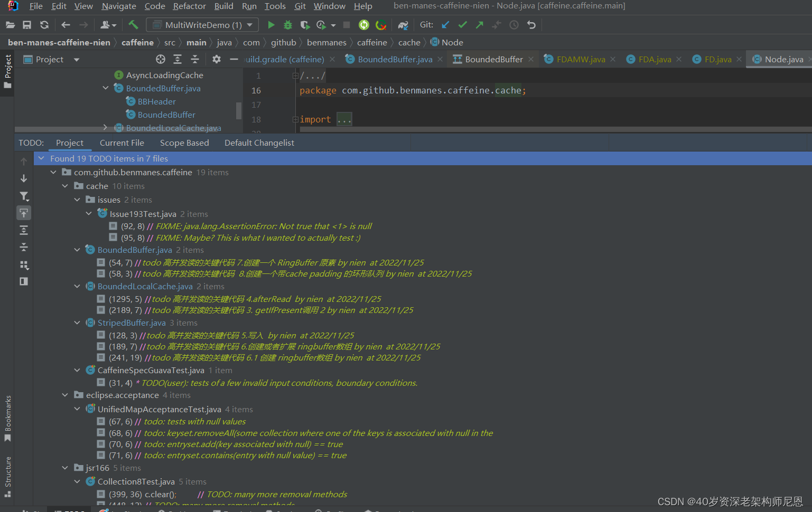Toggle autoscroll to source in TODO panel

tap(24, 213)
